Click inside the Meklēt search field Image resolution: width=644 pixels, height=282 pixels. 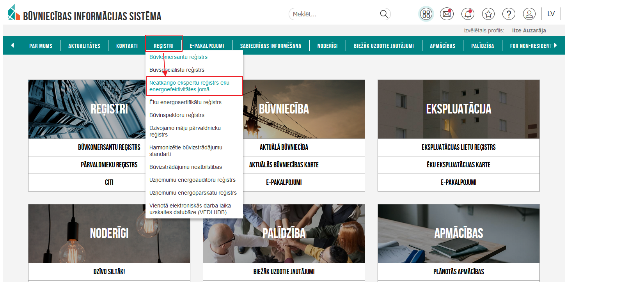[334, 14]
